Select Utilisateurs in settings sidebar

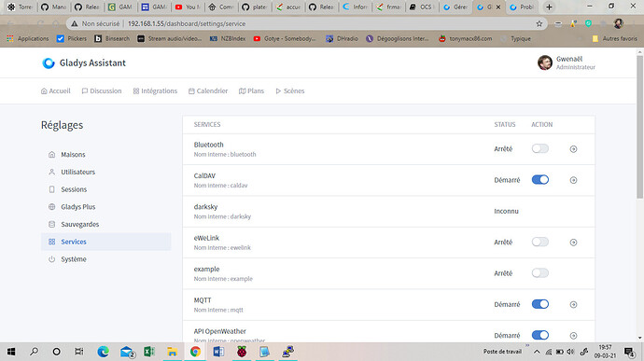pos(106,172)
